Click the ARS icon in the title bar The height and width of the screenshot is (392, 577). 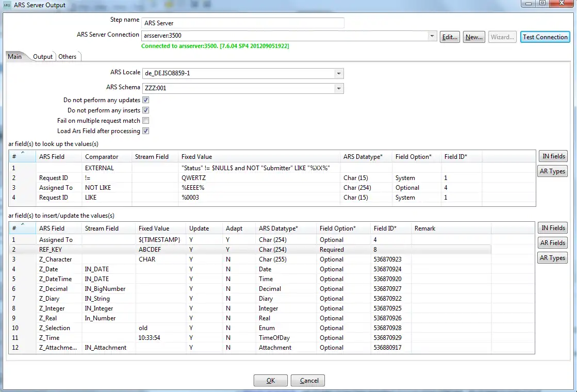coord(7,5)
